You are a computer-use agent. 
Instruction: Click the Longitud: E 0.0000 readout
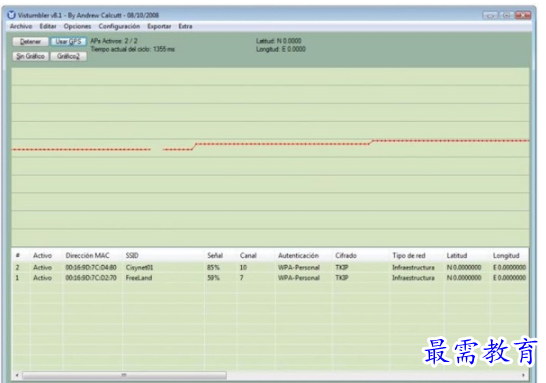click(x=281, y=49)
